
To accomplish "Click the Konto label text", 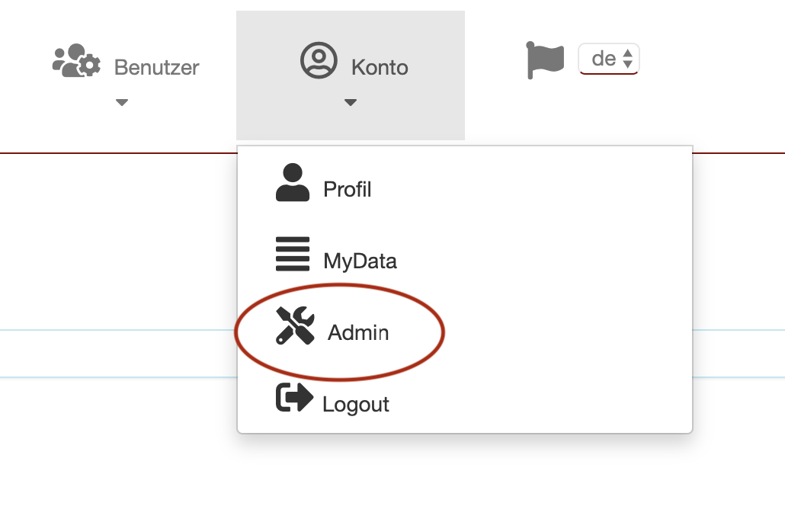I will pos(380,67).
